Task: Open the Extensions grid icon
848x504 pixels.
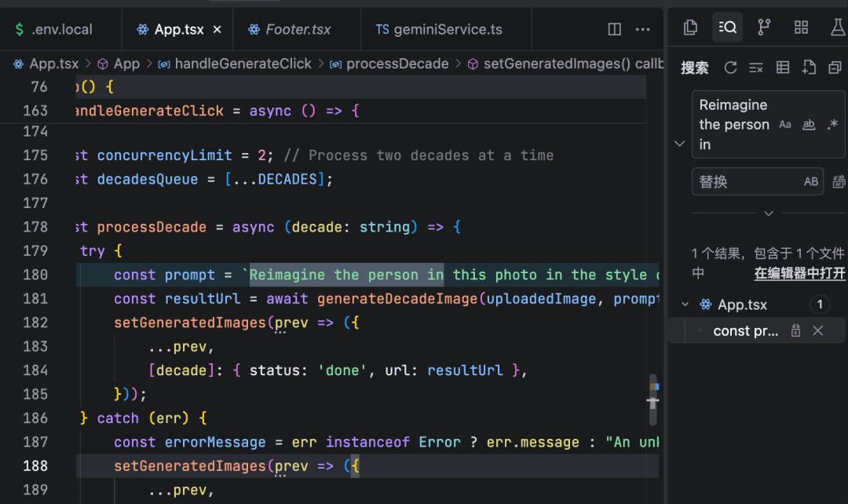Action: (801, 28)
